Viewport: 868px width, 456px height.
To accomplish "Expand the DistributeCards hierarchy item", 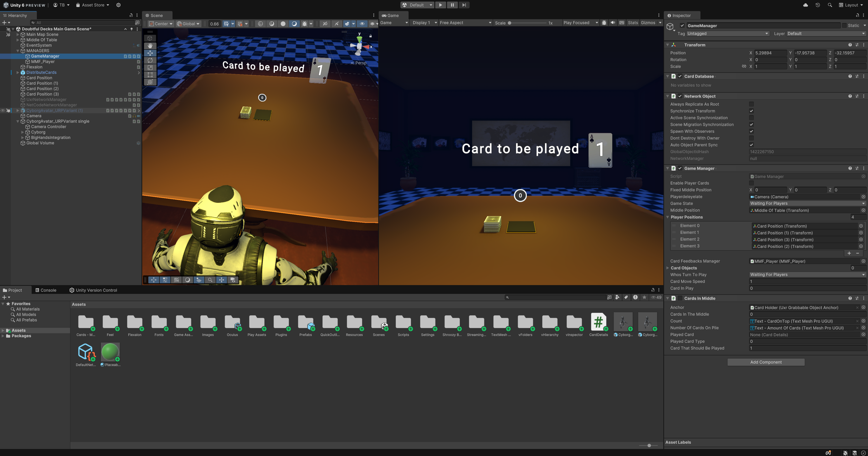I will (18, 73).
